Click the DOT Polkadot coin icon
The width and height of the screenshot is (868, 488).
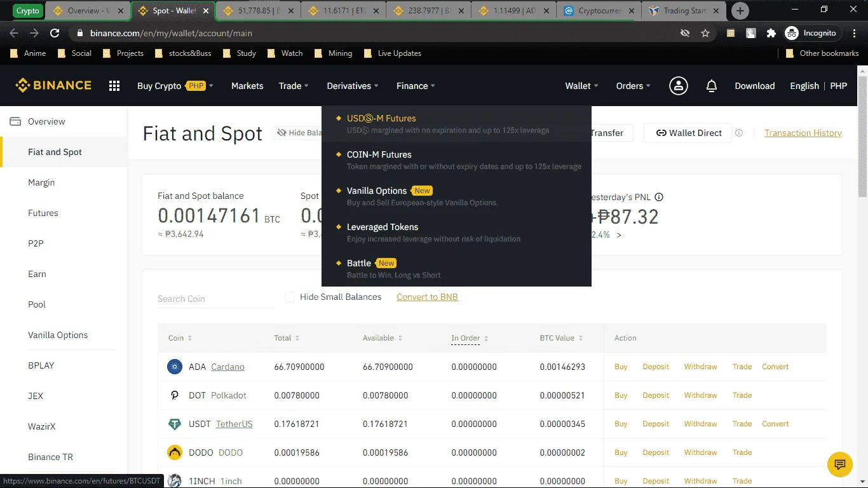[x=175, y=395]
